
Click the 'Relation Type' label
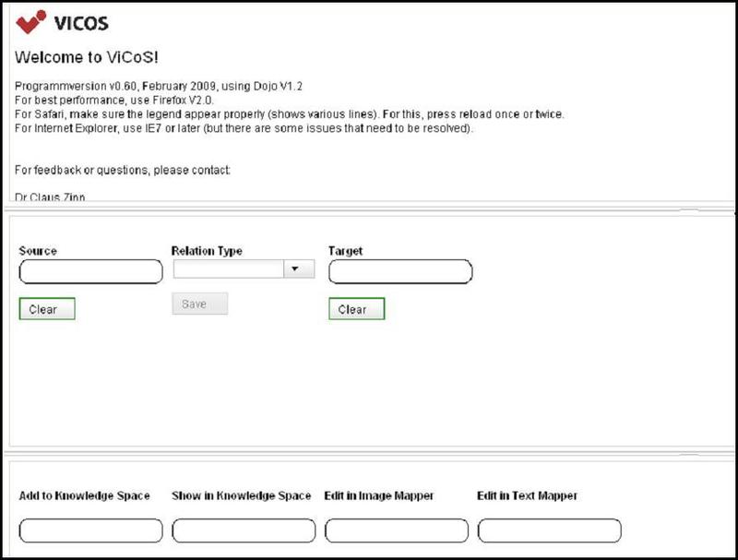point(207,251)
